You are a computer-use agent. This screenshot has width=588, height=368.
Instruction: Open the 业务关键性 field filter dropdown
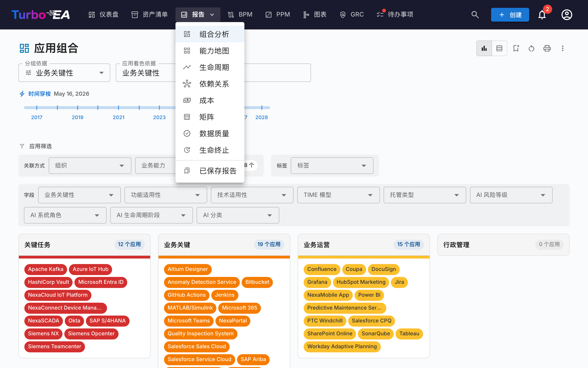point(79,195)
